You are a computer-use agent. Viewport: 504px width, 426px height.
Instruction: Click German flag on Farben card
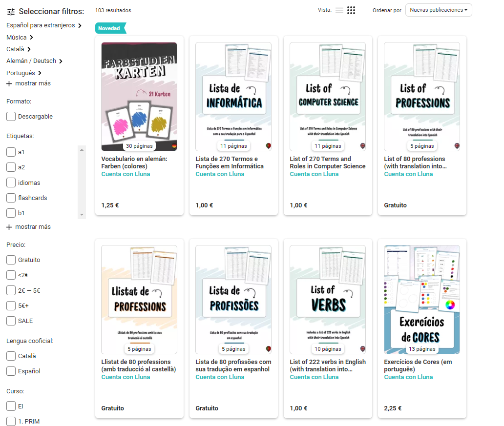(174, 146)
